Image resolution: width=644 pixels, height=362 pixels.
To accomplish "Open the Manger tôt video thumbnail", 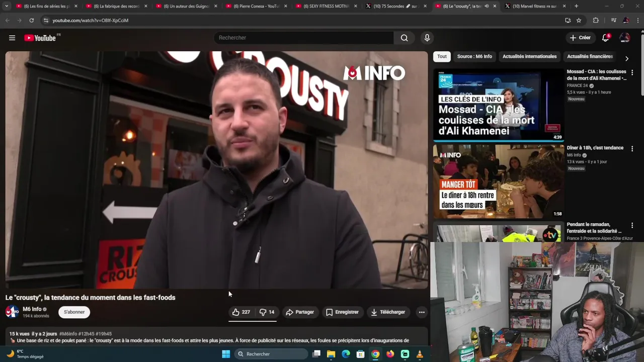I will tap(499, 182).
